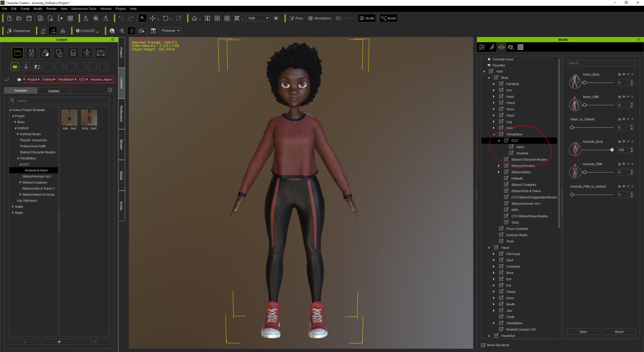
Task: Open the vertical Project side tab
Action: pos(121,53)
